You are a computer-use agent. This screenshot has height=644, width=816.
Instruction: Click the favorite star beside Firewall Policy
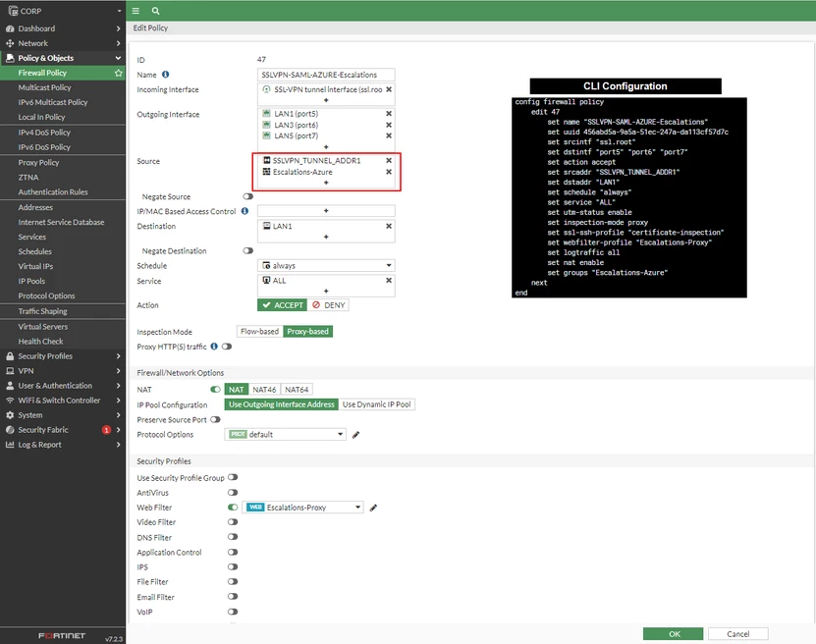tap(118, 73)
